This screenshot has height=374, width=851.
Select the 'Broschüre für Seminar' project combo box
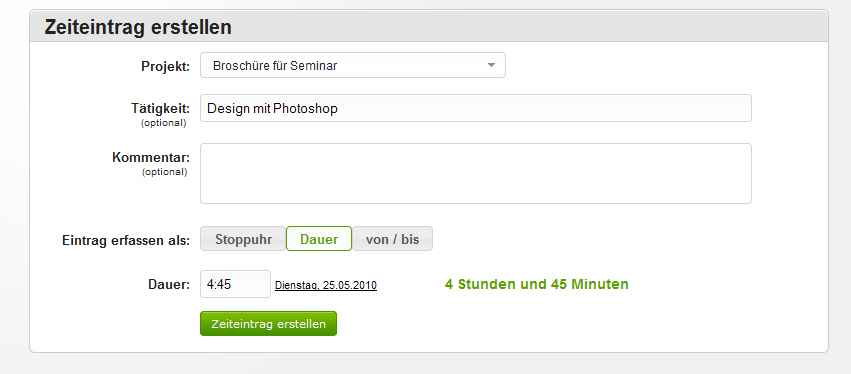click(353, 65)
